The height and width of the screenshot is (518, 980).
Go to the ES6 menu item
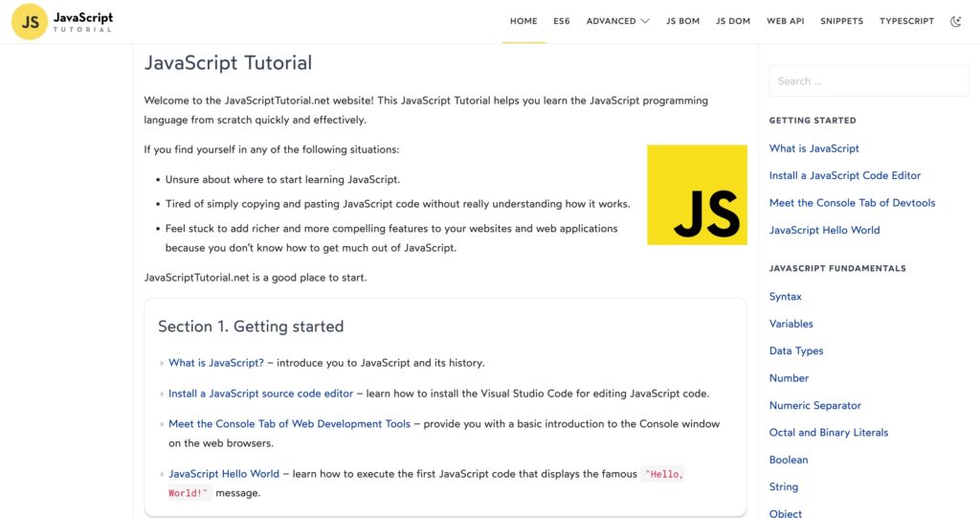[562, 21]
